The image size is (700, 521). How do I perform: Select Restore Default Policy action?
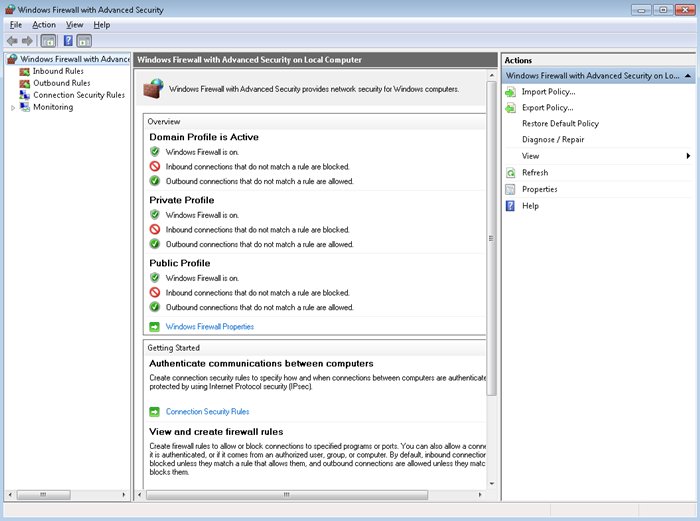tap(560, 124)
